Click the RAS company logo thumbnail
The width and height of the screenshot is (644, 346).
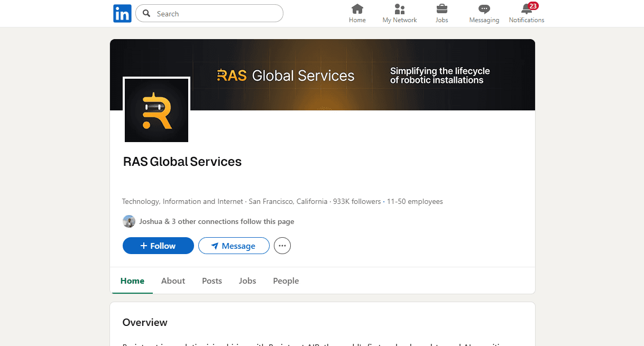[157, 110]
